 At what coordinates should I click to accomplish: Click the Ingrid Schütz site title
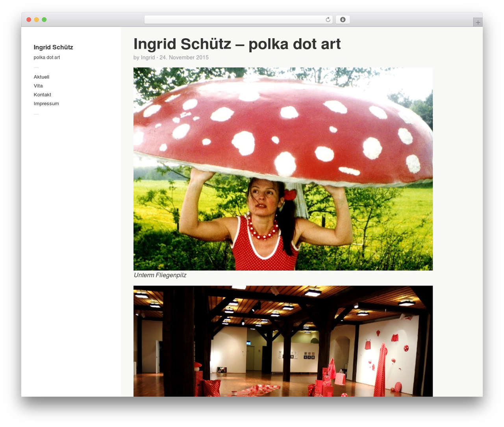click(54, 47)
